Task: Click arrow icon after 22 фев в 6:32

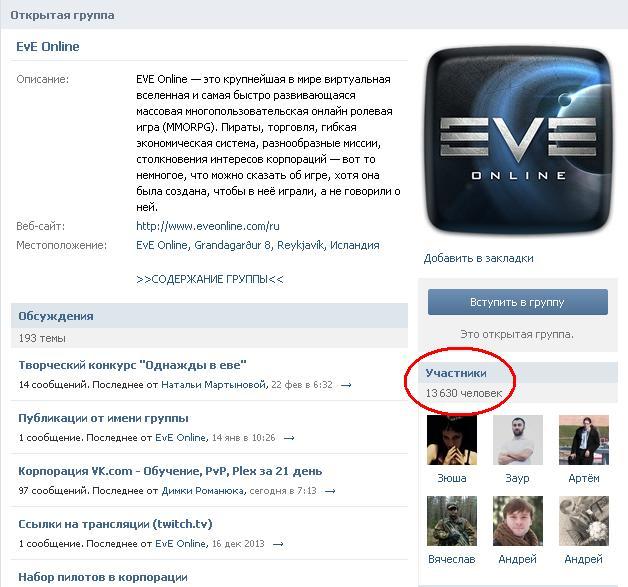Action: (346, 385)
